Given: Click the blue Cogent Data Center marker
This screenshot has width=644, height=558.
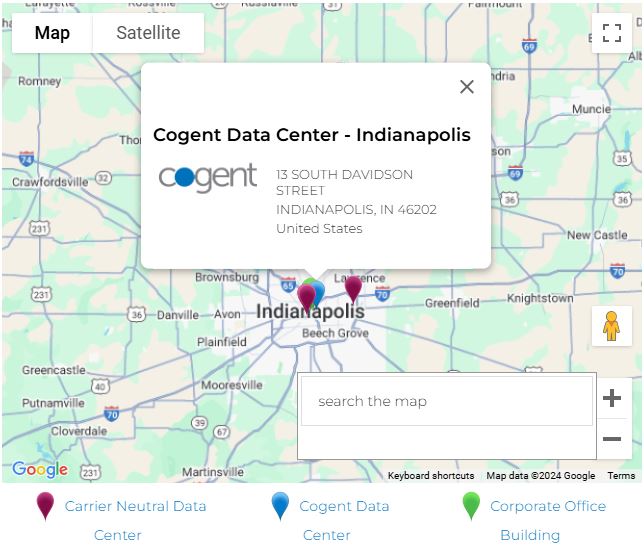Looking at the screenshot, I should 319,294.
